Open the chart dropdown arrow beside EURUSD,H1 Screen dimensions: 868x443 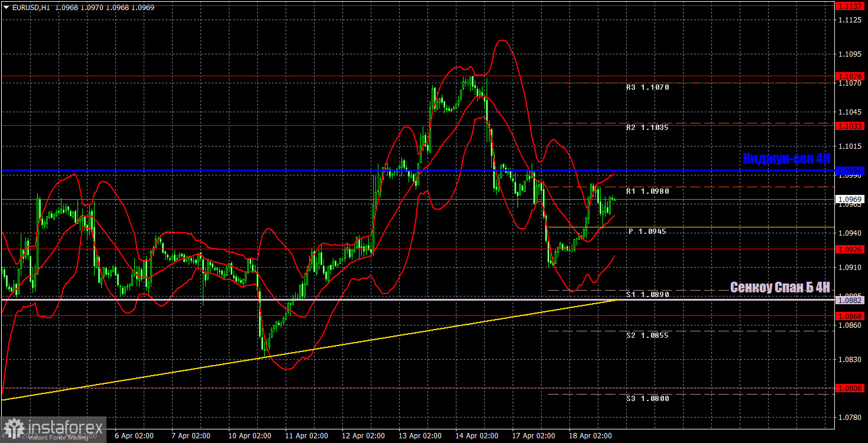[7, 8]
